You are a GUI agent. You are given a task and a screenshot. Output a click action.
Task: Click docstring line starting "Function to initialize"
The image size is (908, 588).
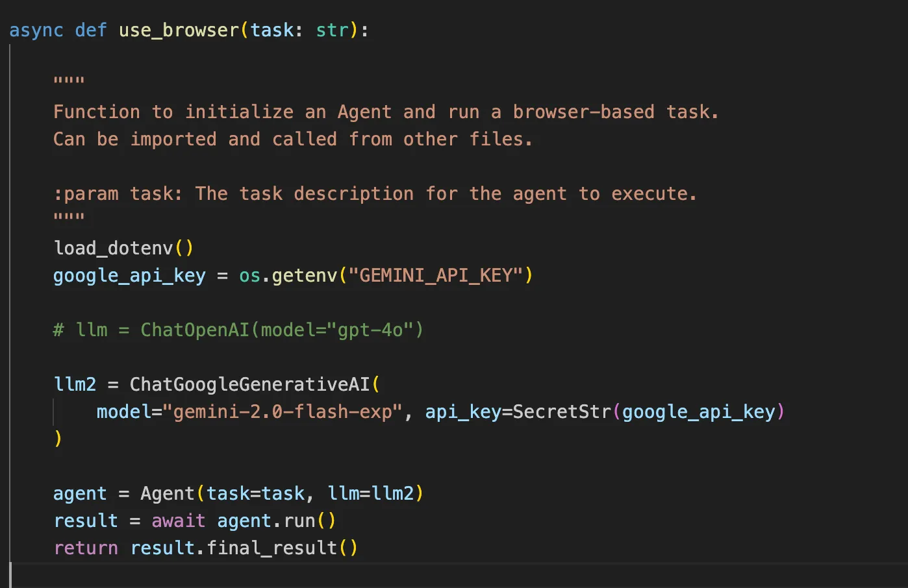click(386, 112)
